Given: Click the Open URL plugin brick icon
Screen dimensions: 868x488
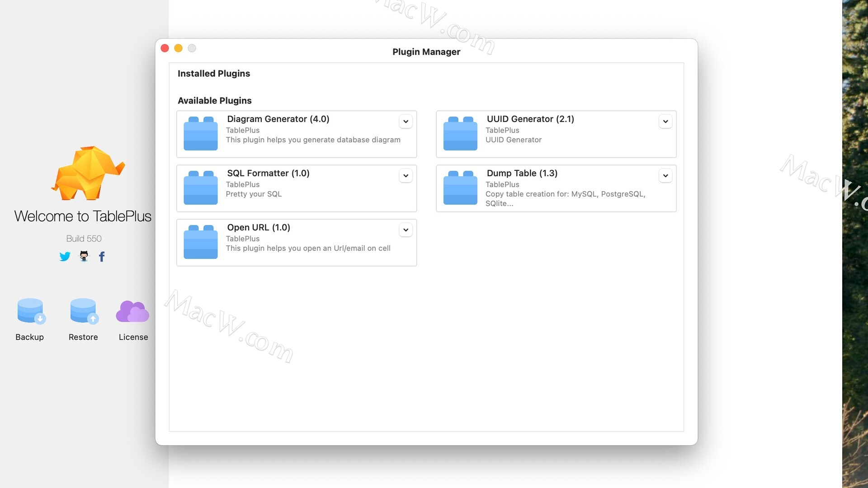Looking at the screenshot, I should (x=201, y=242).
